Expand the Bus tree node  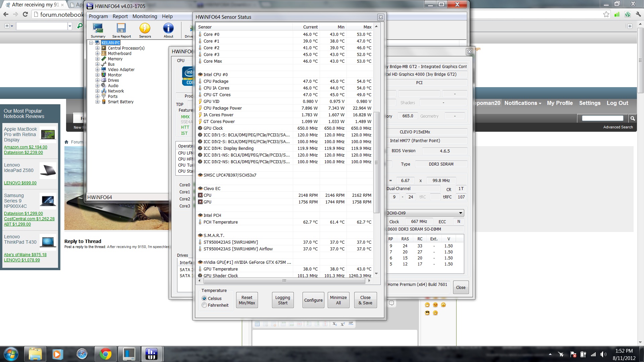pyautogui.click(x=97, y=64)
